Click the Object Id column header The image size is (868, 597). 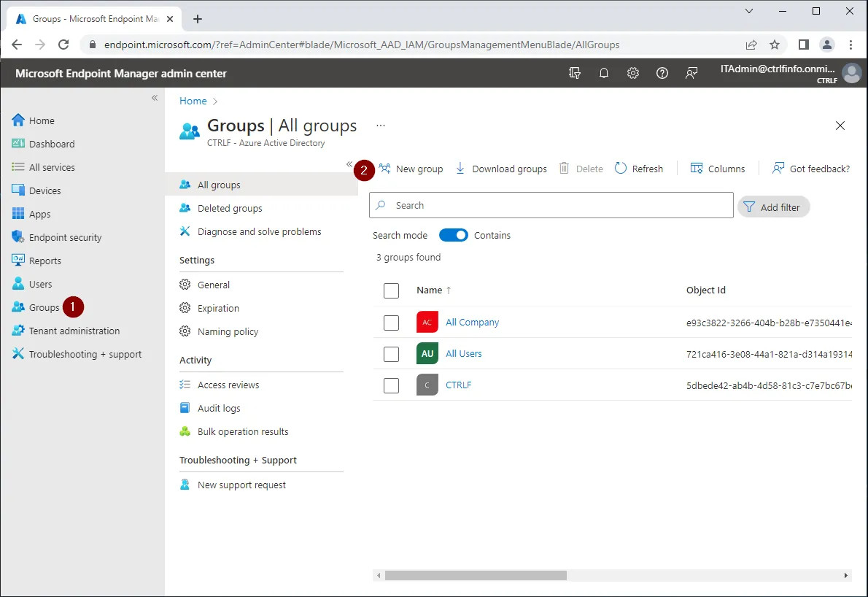pos(706,290)
